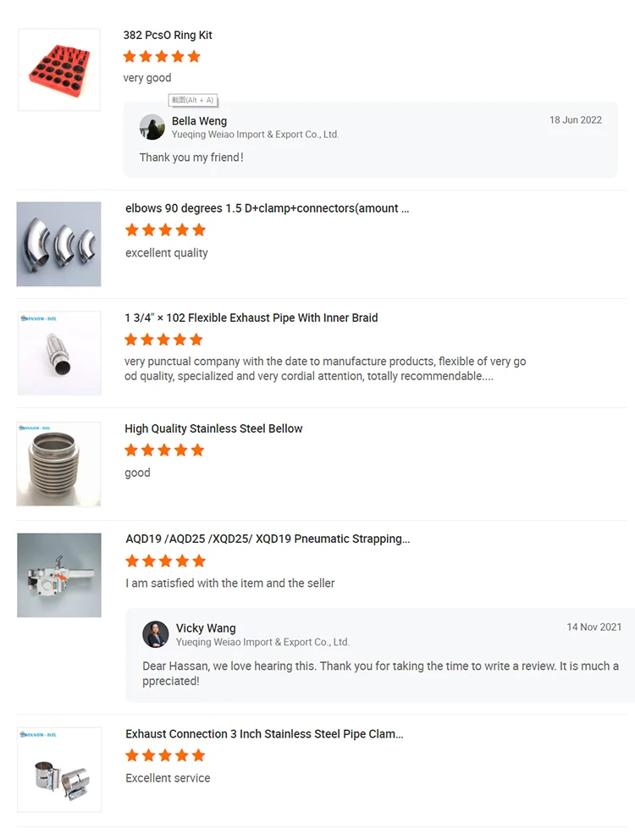Open the elbows 90 degrees product title

click(x=267, y=208)
